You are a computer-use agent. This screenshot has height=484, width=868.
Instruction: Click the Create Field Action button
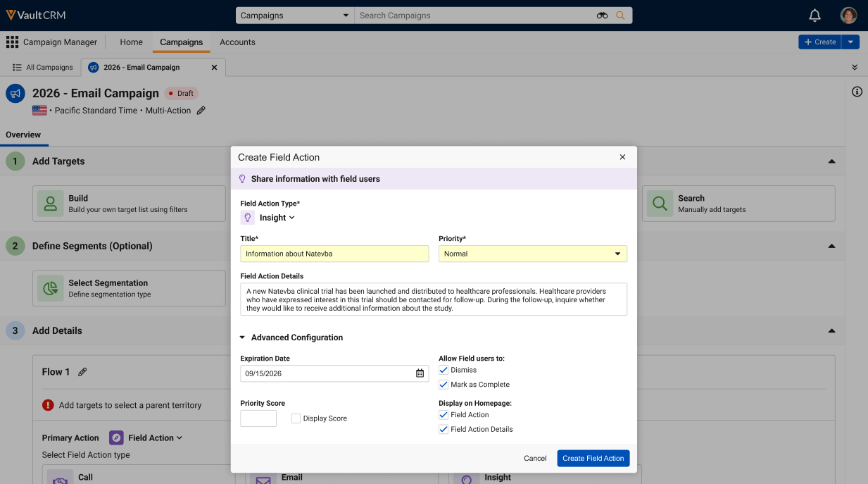(593, 458)
